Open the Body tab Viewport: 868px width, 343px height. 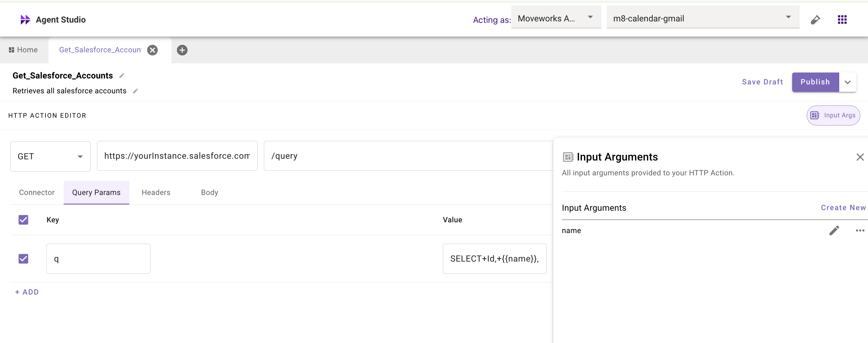tap(210, 192)
